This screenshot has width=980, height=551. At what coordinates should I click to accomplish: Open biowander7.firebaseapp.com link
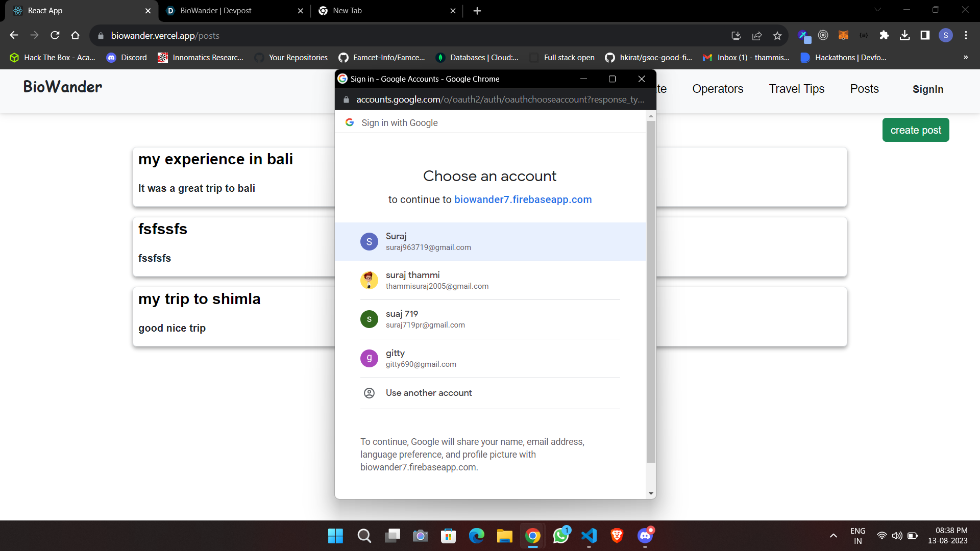(x=523, y=199)
